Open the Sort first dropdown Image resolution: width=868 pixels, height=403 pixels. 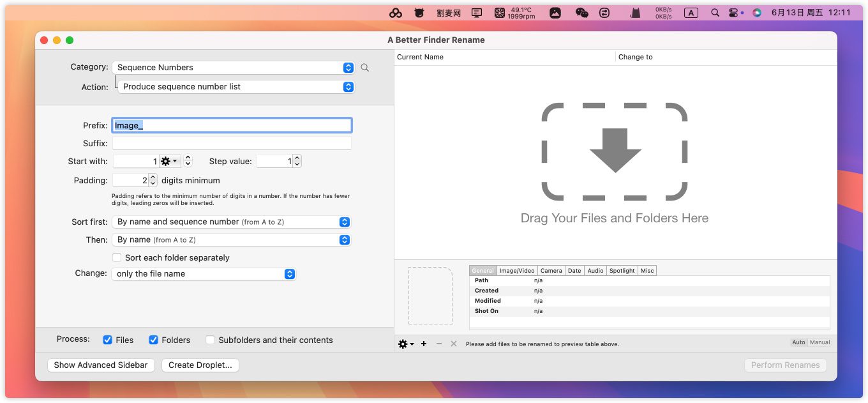click(231, 222)
